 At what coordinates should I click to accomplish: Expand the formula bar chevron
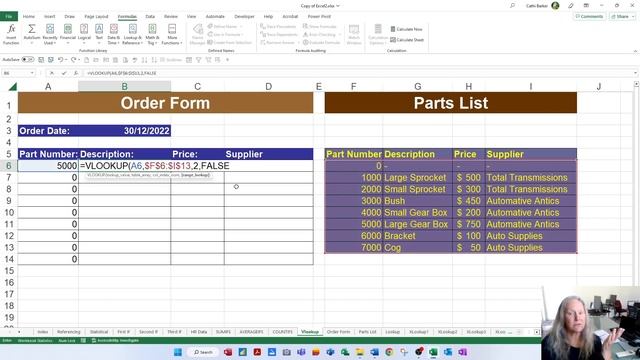point(636,73)
